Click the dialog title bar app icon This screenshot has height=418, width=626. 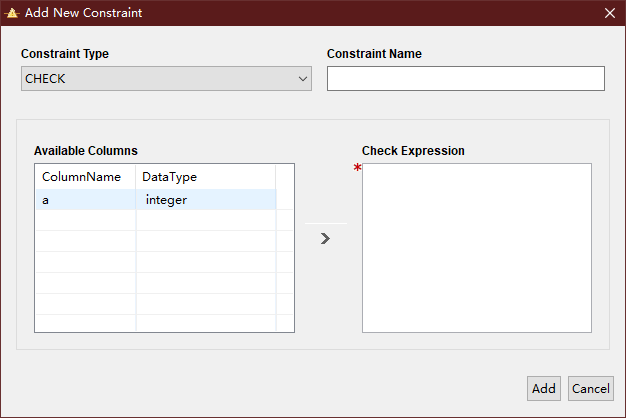[12, 13]
